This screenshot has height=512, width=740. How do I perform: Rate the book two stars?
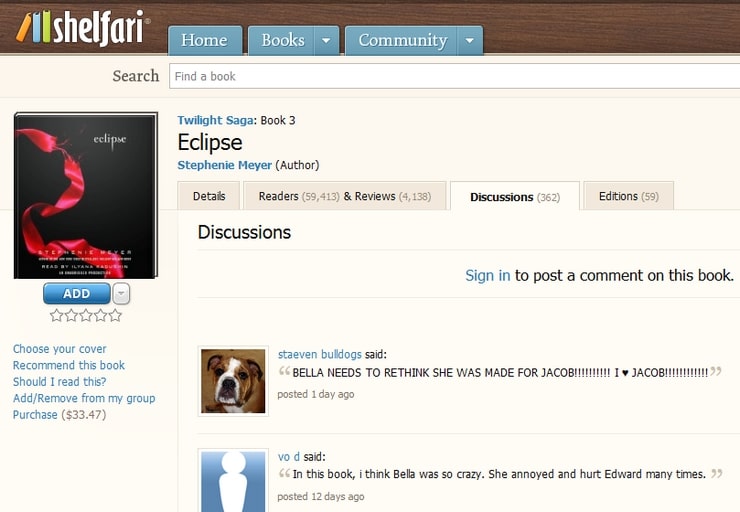pyautogui.click(x=71, y=315)
